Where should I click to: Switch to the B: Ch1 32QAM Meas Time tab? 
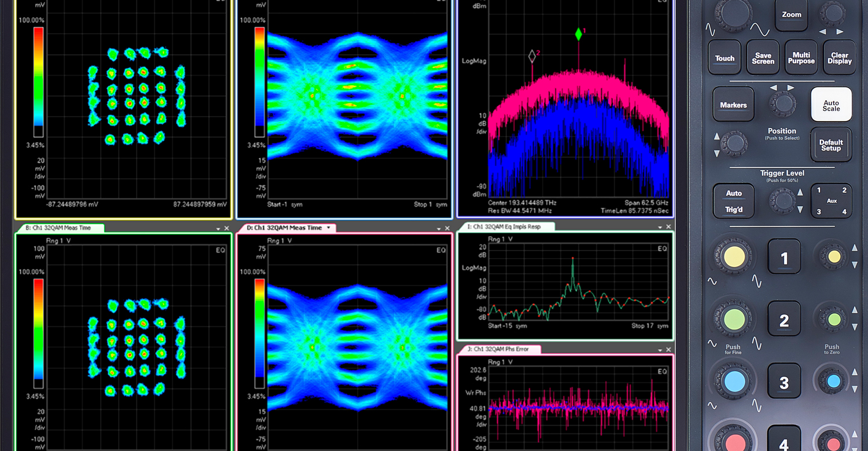click(x=58, y=228)
